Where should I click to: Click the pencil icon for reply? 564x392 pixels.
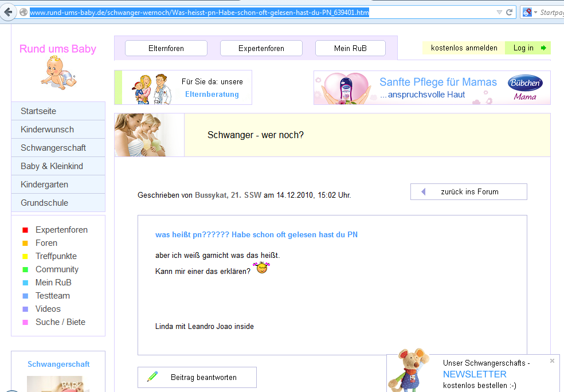[x=152, y=377]
